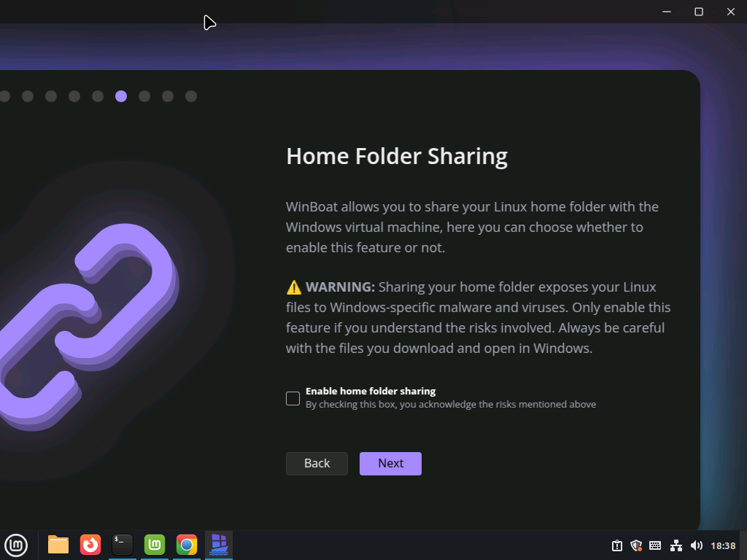The height and width of the screenshot is (560, 747).
Task: Open the 18:38 clock in the panel
Action: point(723,545)
